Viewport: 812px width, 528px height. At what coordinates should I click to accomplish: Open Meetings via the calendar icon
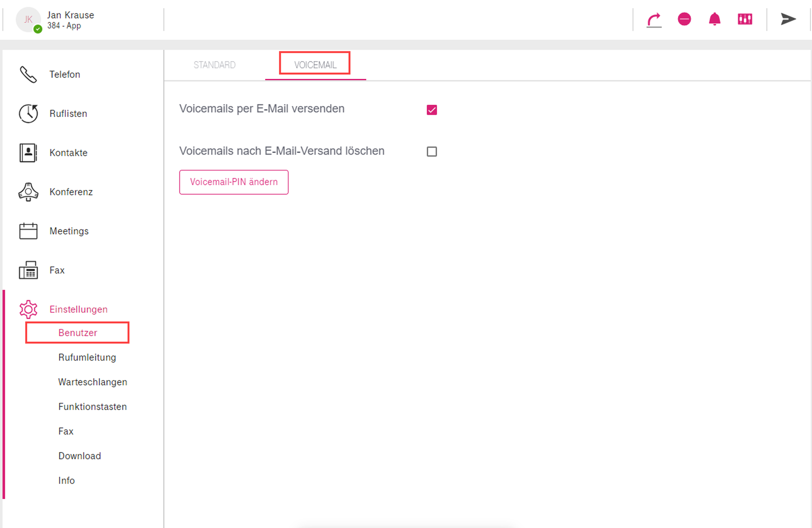[x=28, y=231]
